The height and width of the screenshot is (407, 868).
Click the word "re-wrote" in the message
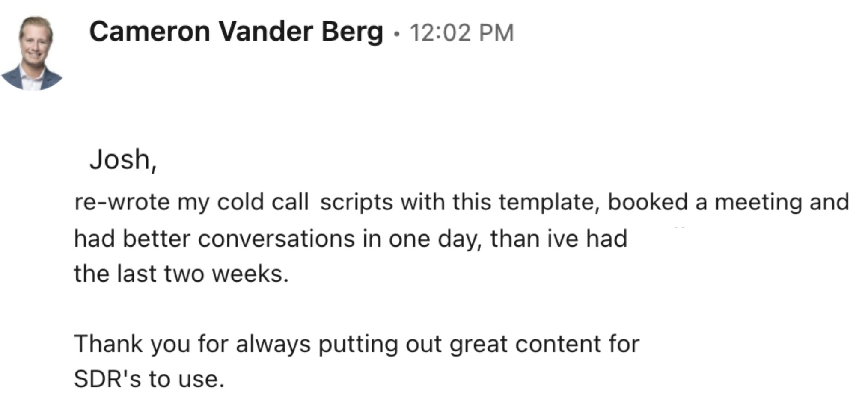pyautogui.click(x=122, y=202)
